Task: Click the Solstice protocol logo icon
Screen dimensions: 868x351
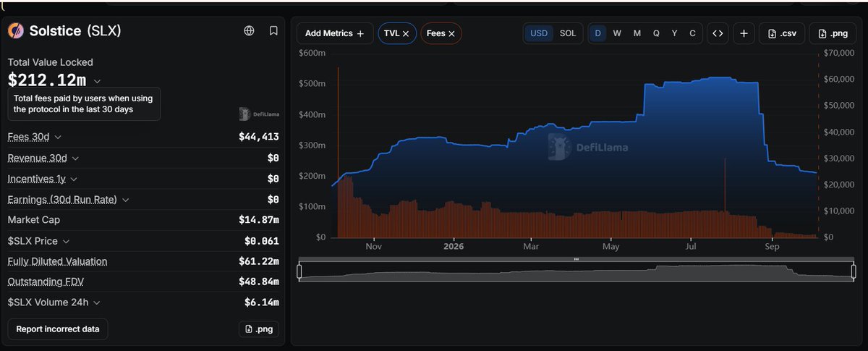Action: [x=16, y=30]
